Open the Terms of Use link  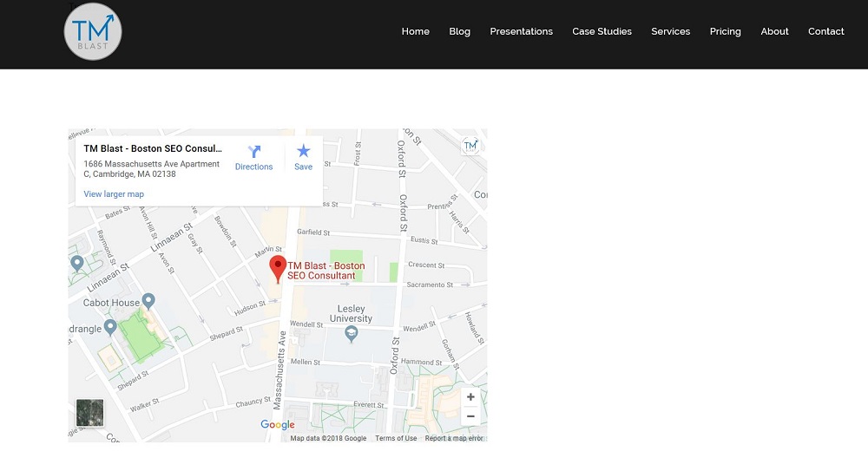pos(396,438)
